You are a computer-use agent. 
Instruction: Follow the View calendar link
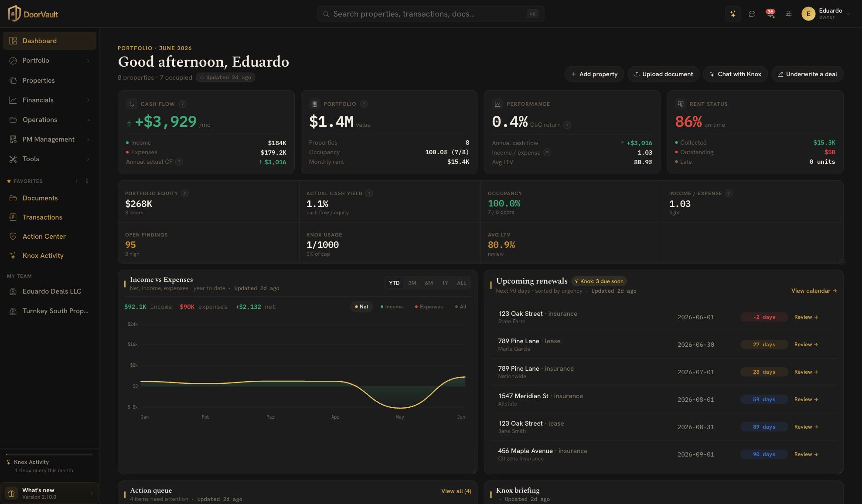814,291
